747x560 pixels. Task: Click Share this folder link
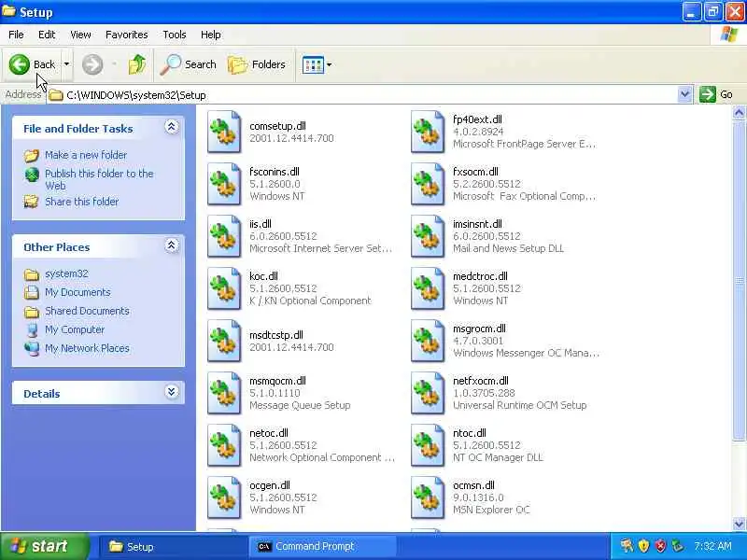(x=81, y=202)
